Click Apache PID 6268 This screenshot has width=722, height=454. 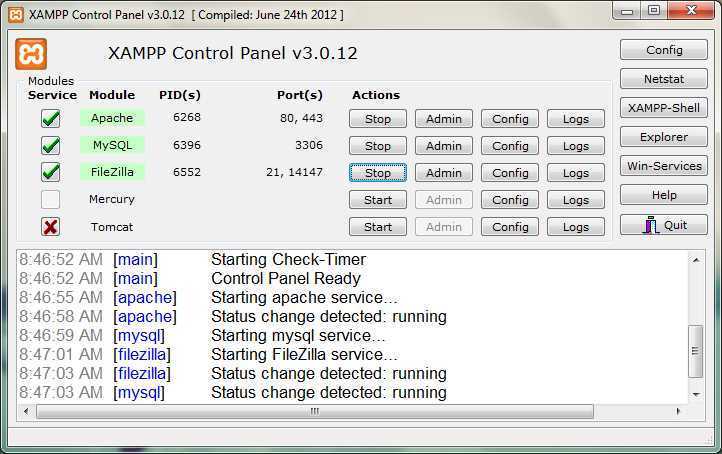click(x=186, y=117)
